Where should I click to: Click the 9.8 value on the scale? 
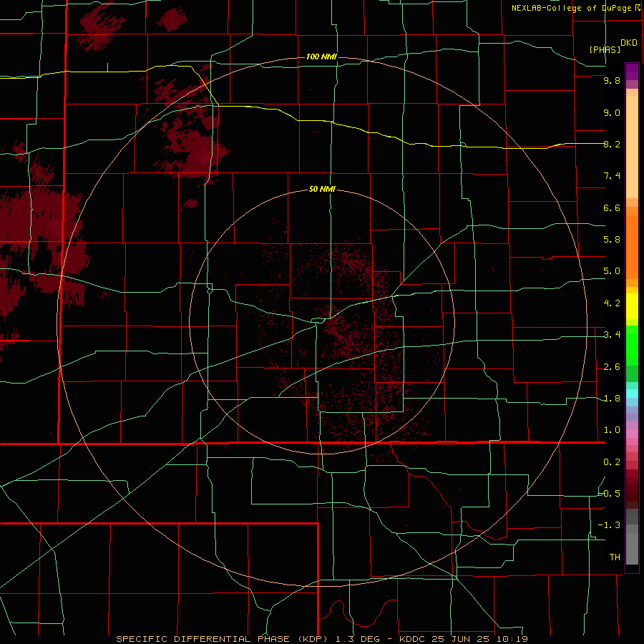click(x=612, y=80)
